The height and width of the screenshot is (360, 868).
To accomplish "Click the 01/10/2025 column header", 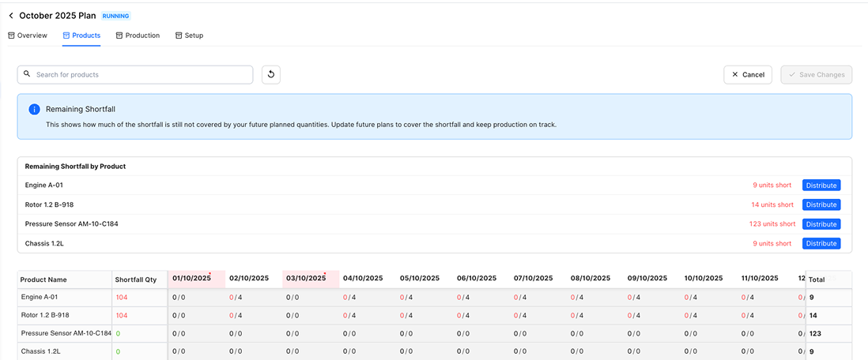I will [192, 279].
